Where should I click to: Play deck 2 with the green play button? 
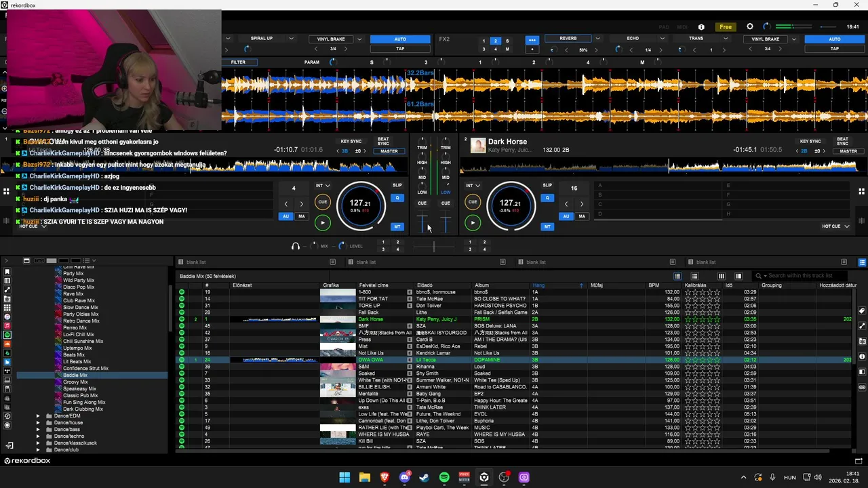coord(473,222)
